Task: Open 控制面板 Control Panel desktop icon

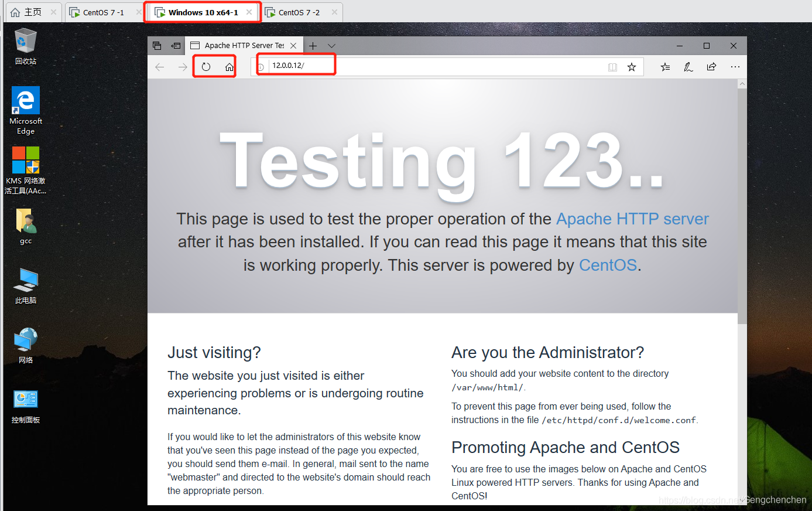Action: (x=26, y=407)
